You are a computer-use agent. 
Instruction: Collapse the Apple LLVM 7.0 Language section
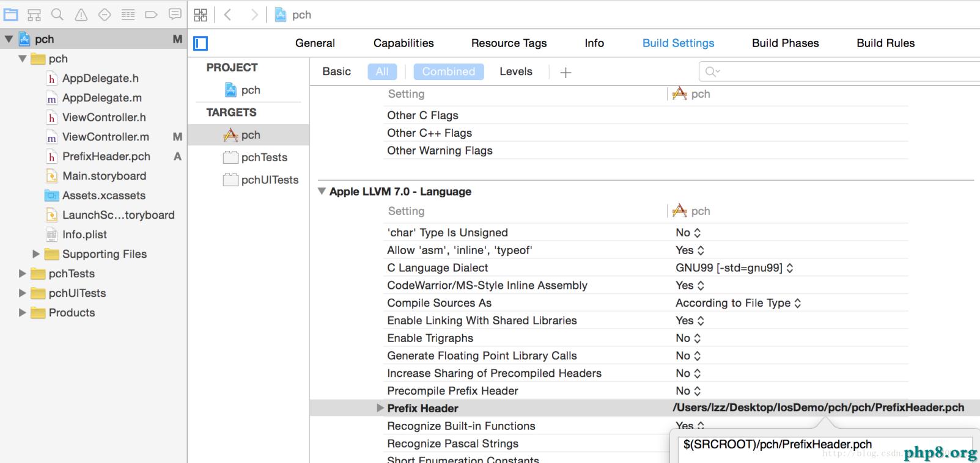(322, 191)
